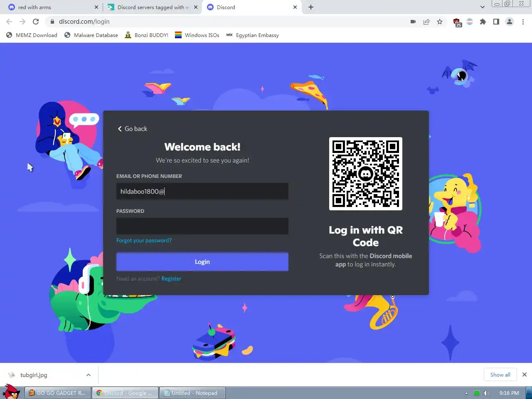This screenshot has height=399, width=532.
Task: Reload the Discord login page
Action: click(36, 22)
